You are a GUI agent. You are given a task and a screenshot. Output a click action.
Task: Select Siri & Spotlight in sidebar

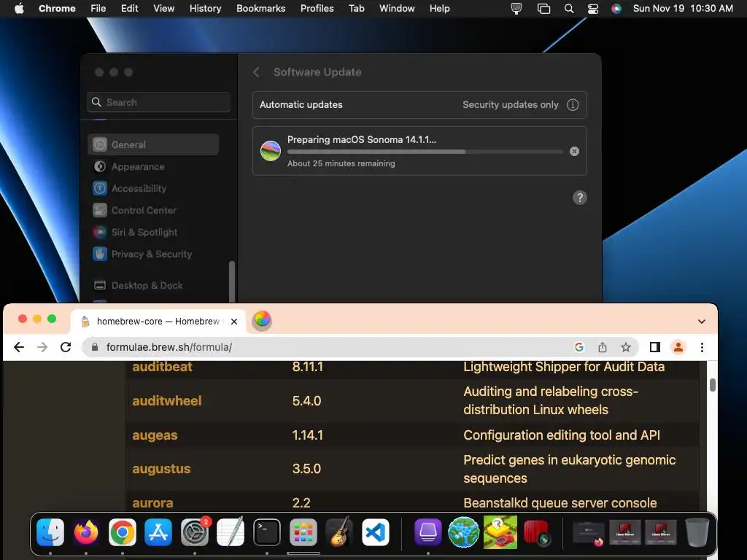153,233
